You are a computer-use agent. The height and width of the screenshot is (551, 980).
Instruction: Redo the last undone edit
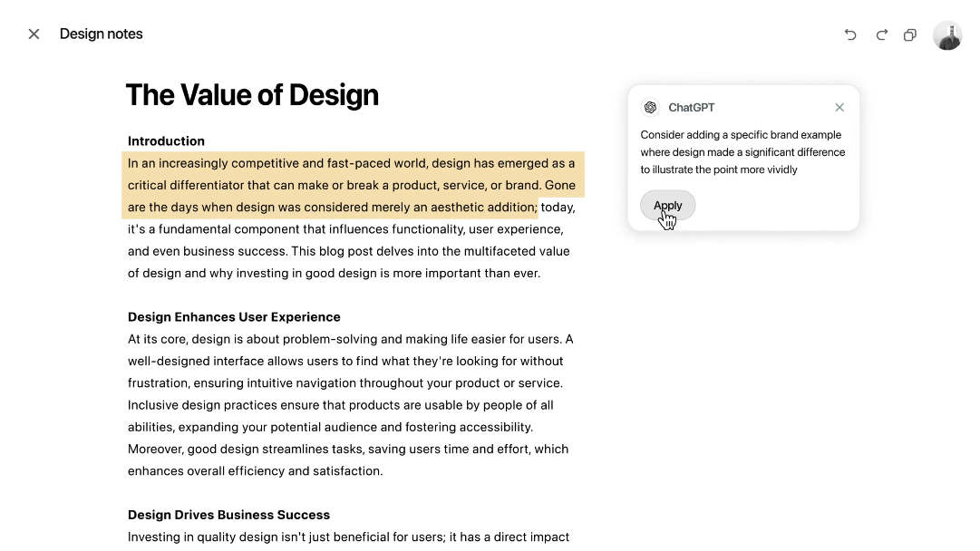882,34
